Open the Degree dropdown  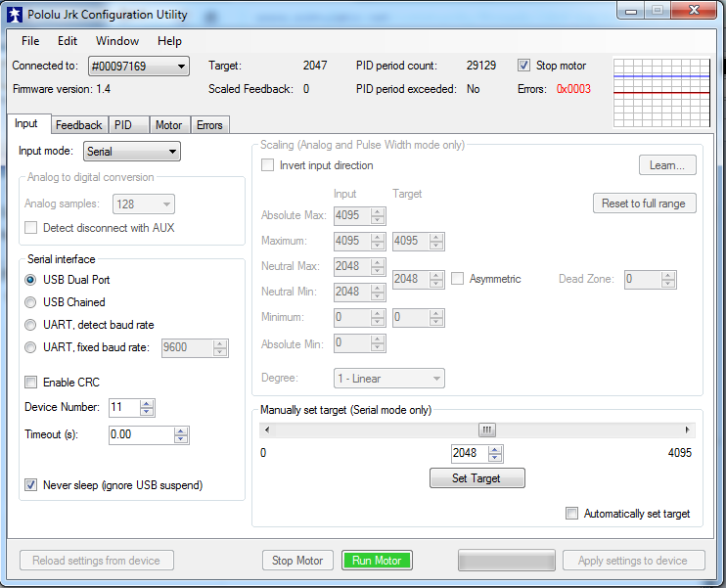tap(389, 379)
